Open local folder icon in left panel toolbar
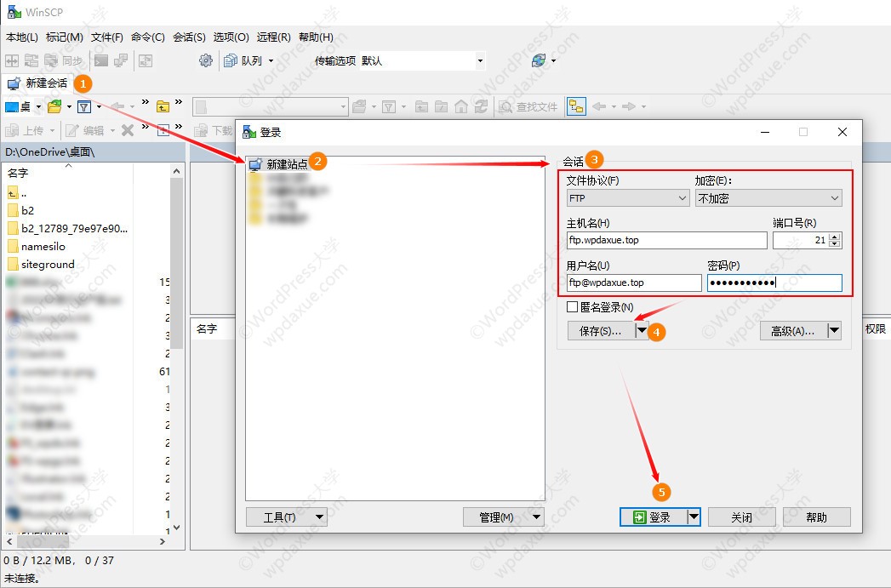Image resolution: width=891 pixels, height=588 pixels. (54, 106)
